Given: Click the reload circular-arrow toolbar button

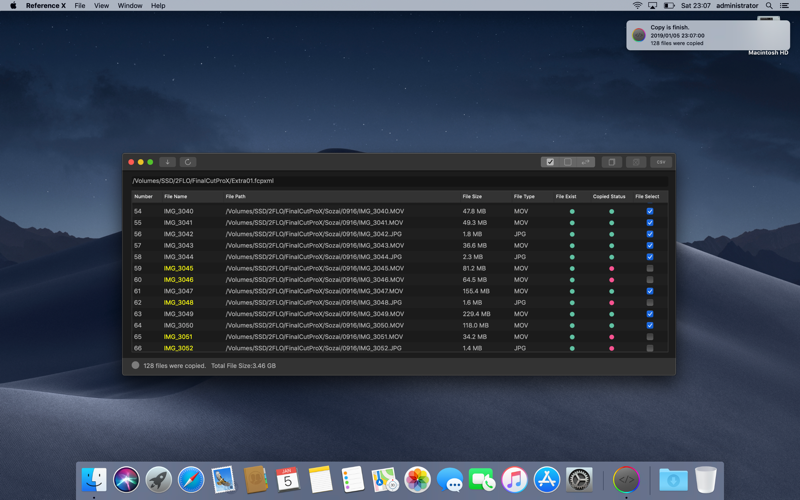Looking at the screenshot, I should [x=188, y=162].
